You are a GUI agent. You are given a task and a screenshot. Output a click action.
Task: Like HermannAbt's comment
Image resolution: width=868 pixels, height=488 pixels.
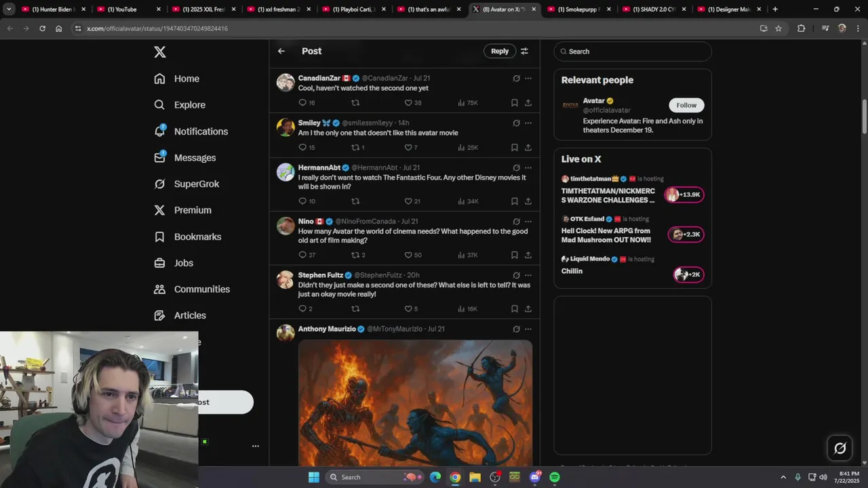408,201
